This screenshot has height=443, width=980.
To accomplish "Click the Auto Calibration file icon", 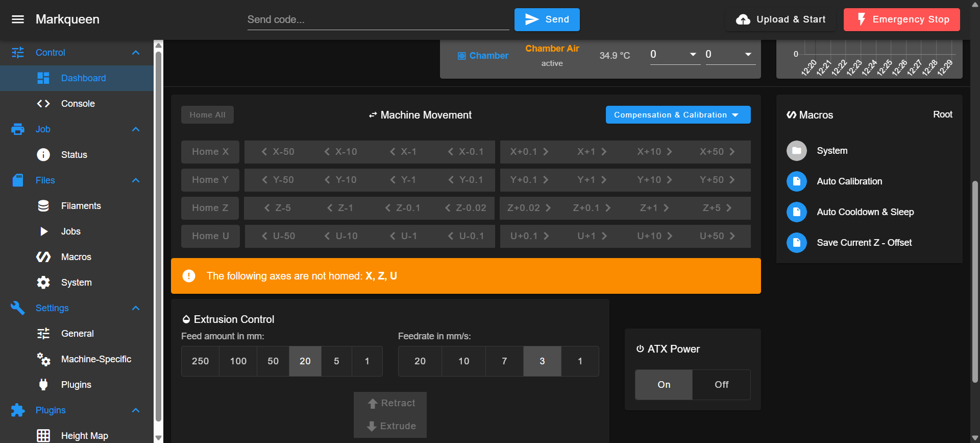I will pos(796,181).
